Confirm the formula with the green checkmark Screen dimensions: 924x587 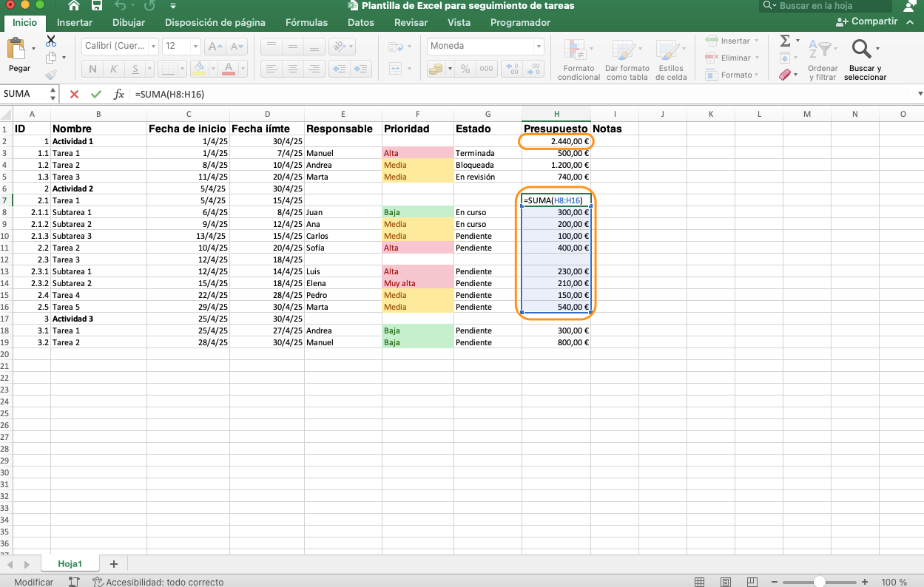tap(96, 94)
